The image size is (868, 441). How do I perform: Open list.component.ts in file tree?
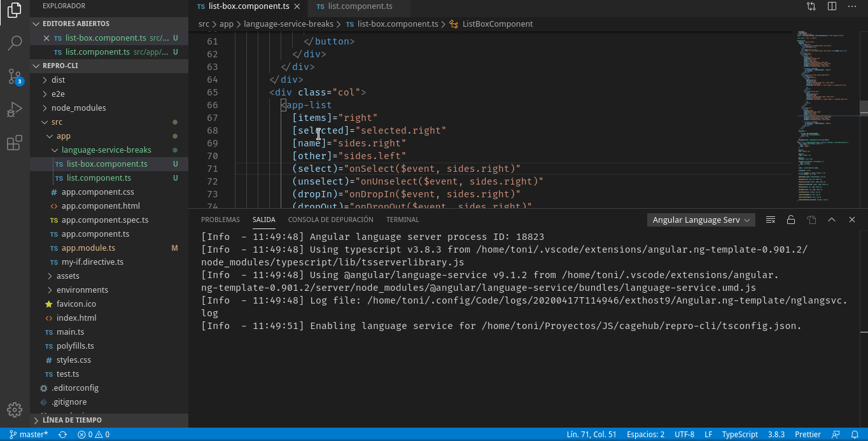click(109, 178)
